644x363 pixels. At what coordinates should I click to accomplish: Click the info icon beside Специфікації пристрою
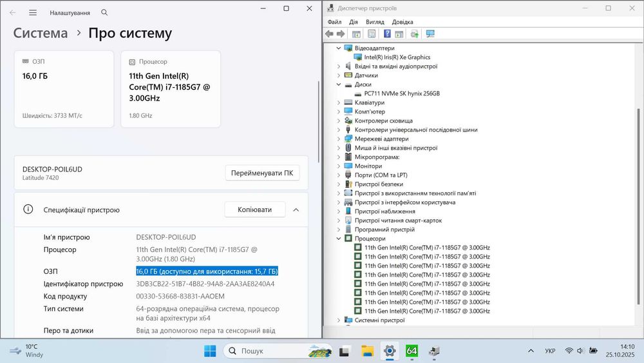tap(28, 210)
